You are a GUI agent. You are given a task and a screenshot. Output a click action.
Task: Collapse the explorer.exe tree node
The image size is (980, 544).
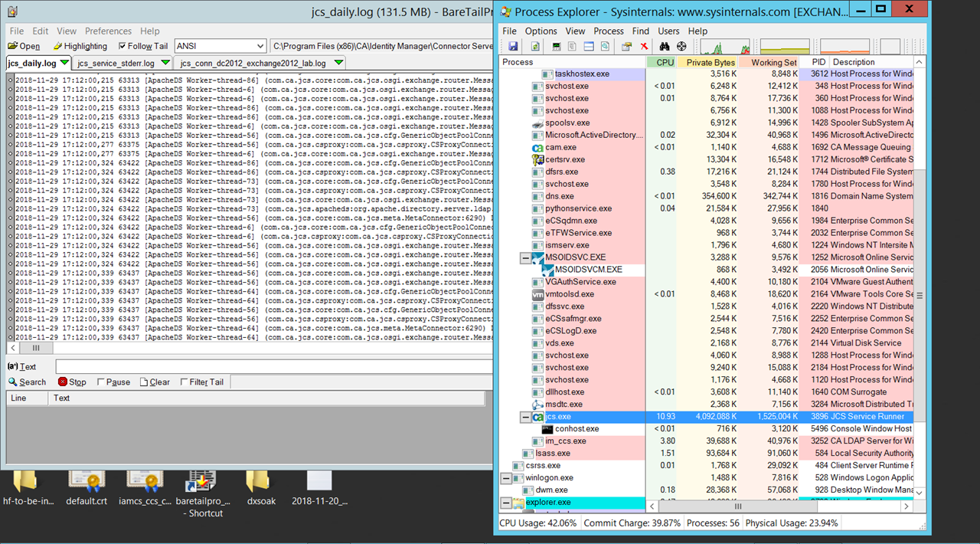[x=506, y=503]
